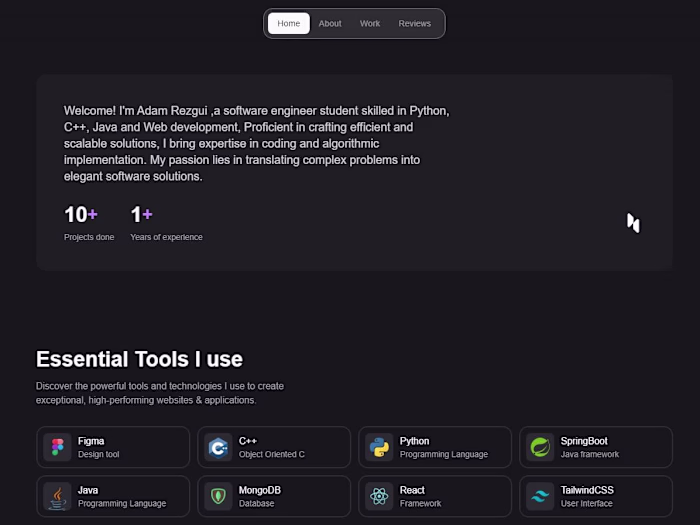Image resolution: width=700 pixels, height=525 pixels.
Task: Click the 'Database' subtitle
Action: point(256,504)
